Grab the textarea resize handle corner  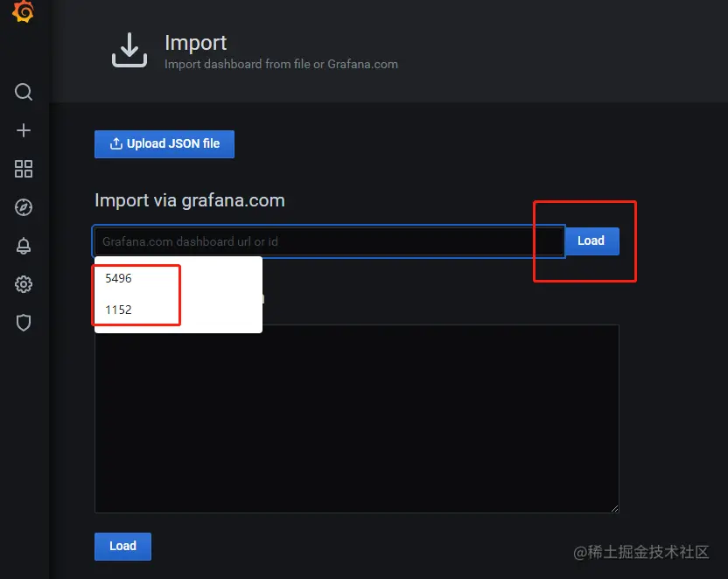point(614,508)
